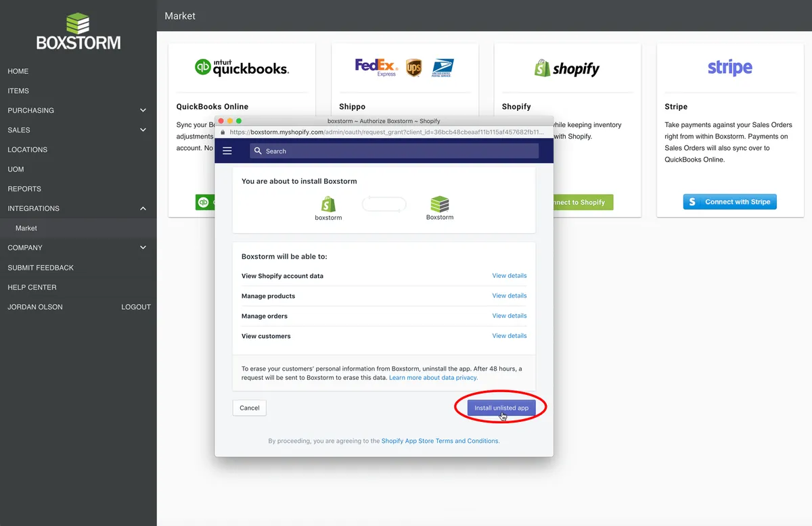View details for Manage orders
This screenshot has height=526, width=812.
510,316
